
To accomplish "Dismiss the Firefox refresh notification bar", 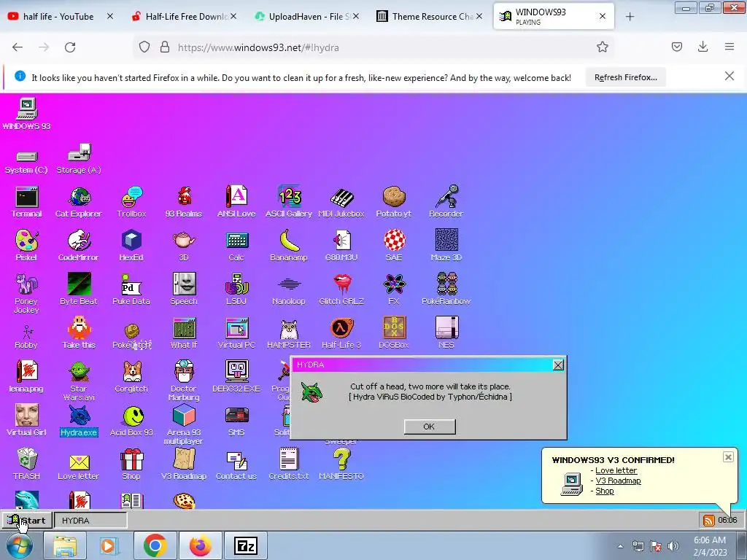I will (x=729, y=76).
